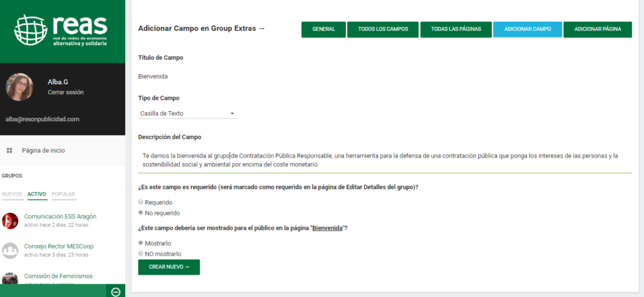Viewport: 644px width, 297px height.
Task: Open Comunicación ESS Aragón group avatar
Action: tap(10, 220)
